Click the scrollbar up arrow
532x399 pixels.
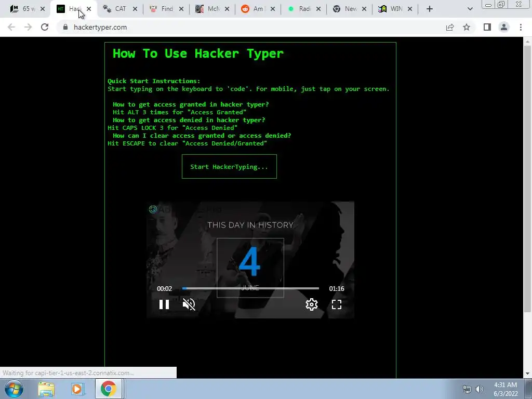tap(527, 42)
